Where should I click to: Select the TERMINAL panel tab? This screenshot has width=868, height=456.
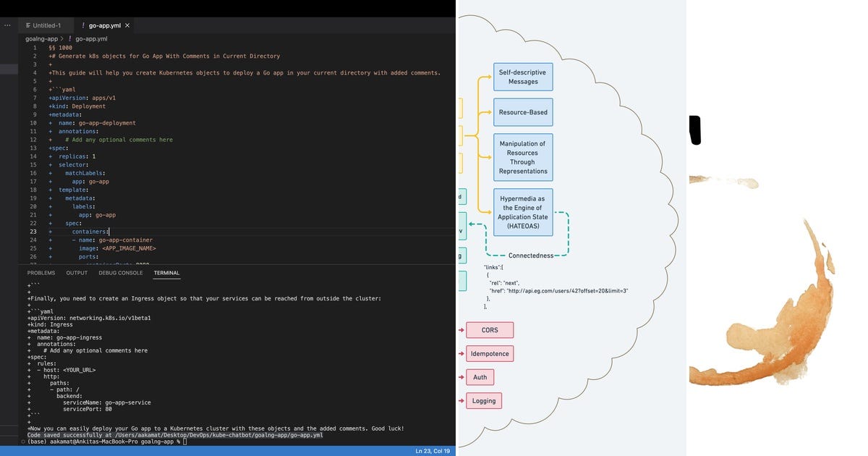pyautogui.click(x=166, y=273)
